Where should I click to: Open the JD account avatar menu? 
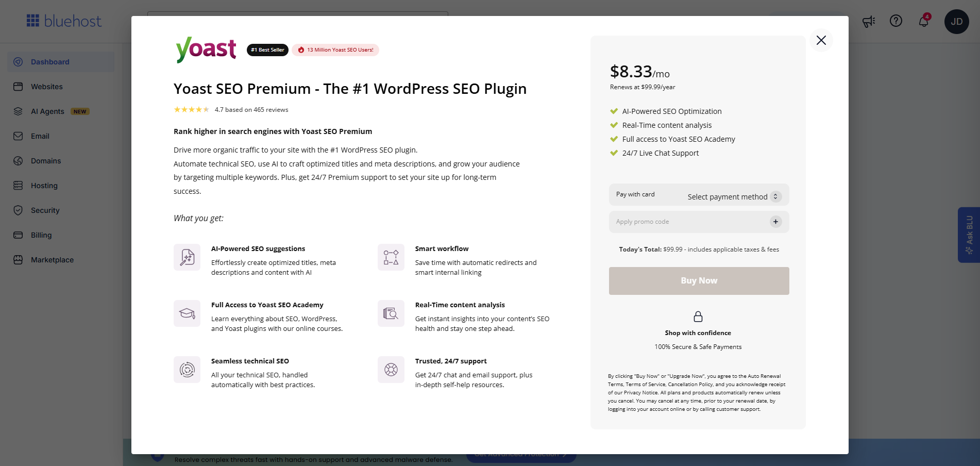click(957, 22)
